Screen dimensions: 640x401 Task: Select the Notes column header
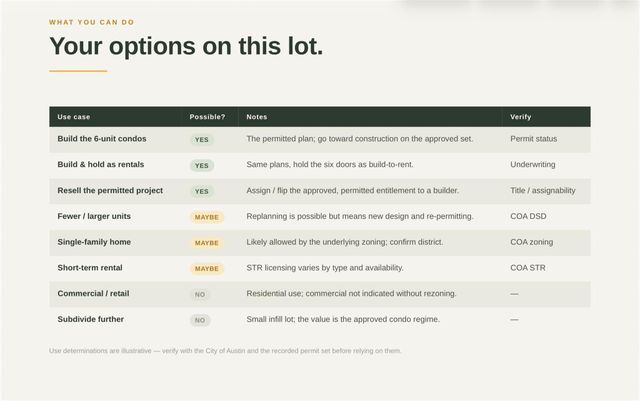pyautogui.click(x=257, y=117)
